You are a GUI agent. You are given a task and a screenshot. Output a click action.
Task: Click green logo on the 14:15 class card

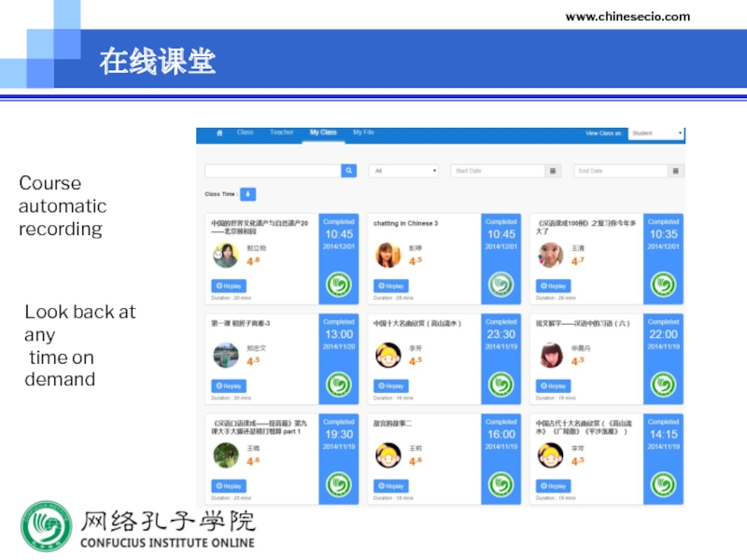pos(664,485)
